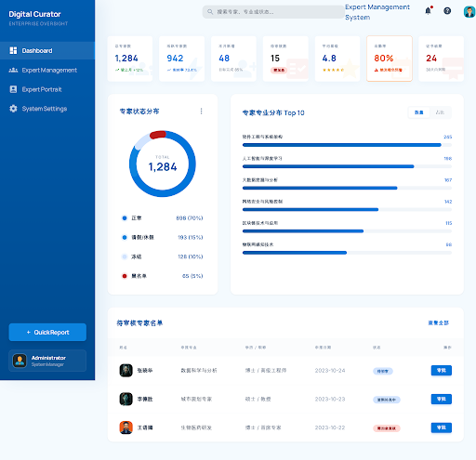This screenshot has height=460, width=476.
Task: Open the help question mark icon
Action: pos(447,11)
